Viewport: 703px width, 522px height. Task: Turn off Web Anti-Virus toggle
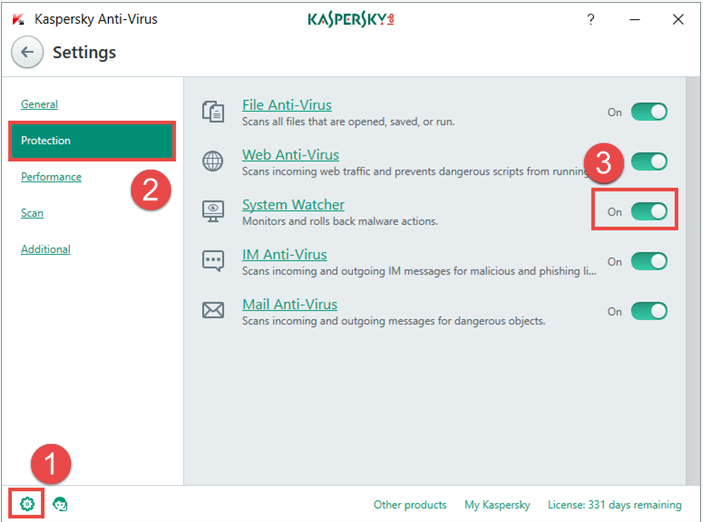649,161
